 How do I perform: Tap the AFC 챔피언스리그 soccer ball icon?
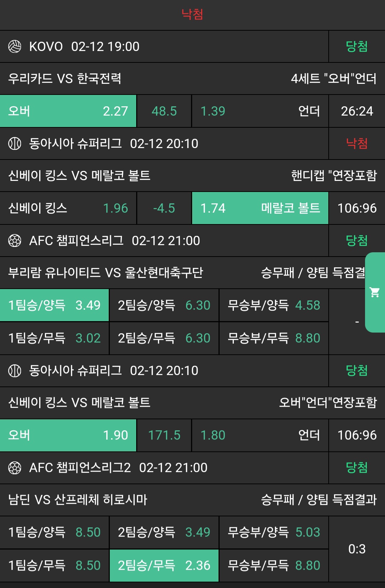pyautogui.click(x=15, y=240)
